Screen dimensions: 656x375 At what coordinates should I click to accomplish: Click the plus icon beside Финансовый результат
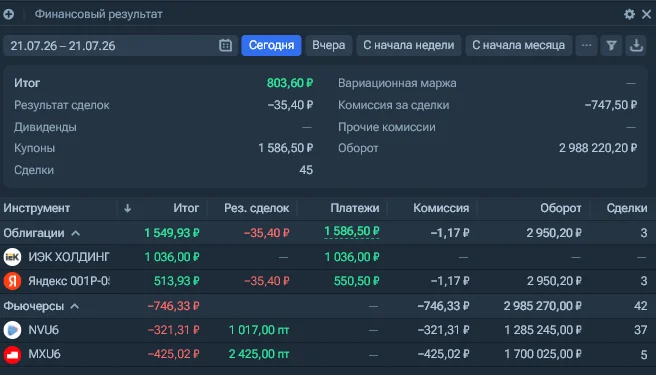[8, 14]
